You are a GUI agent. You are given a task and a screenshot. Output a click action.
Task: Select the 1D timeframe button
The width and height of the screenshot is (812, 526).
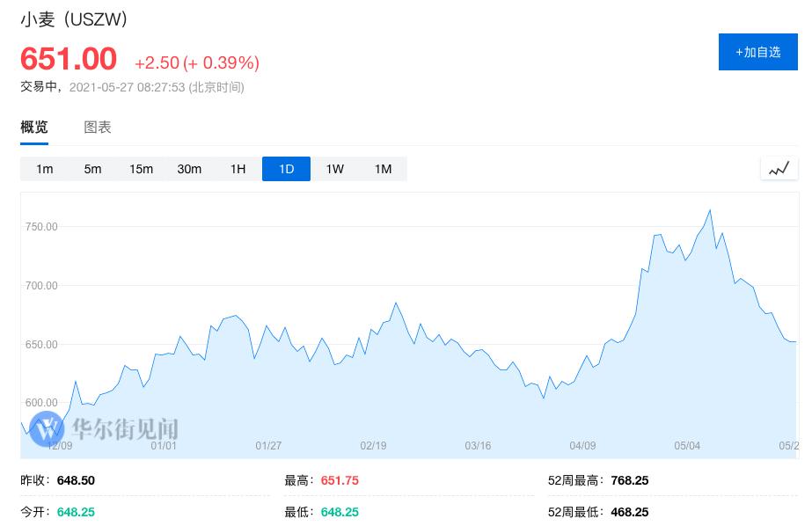pyautogui.click(x=286, y=169)
